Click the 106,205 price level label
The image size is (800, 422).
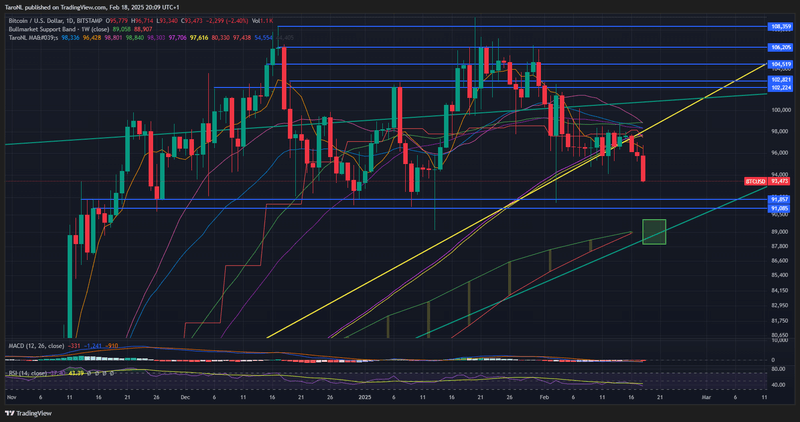(781, 47)
